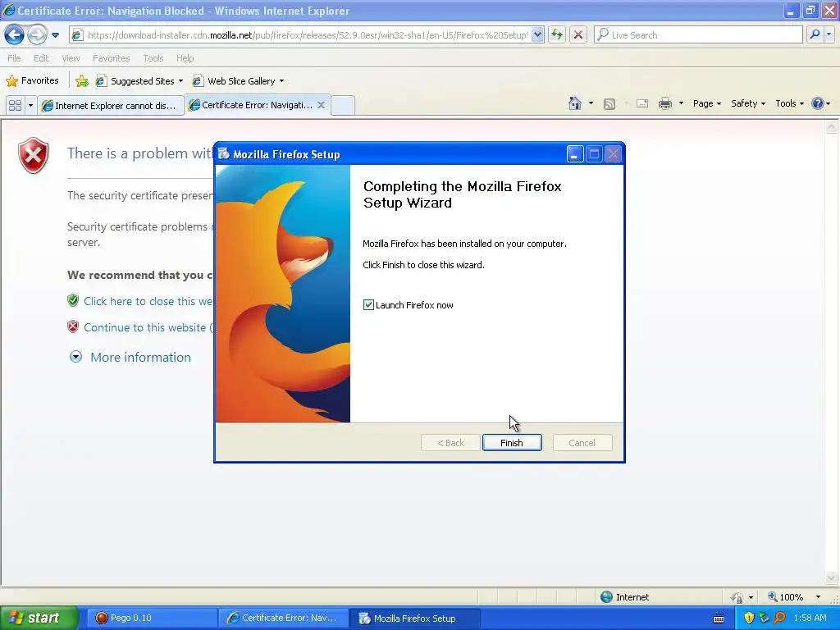This screenshot has width=840, height=630.
Task: Go back with IE Back arrow
Action: 15,34
